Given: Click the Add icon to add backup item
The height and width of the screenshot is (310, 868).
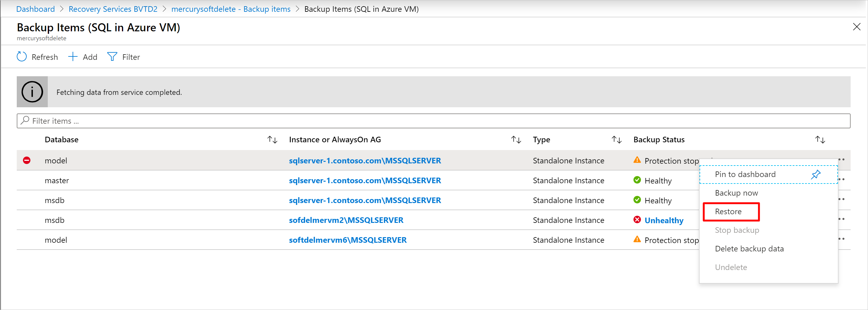Looking at the screenshot, I should (73, 56).
